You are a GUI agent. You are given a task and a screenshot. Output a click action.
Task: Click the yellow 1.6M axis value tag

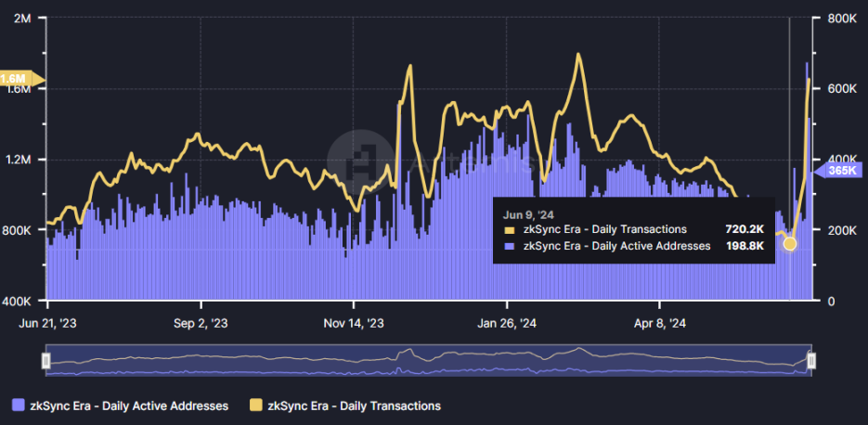click(16, 79)
